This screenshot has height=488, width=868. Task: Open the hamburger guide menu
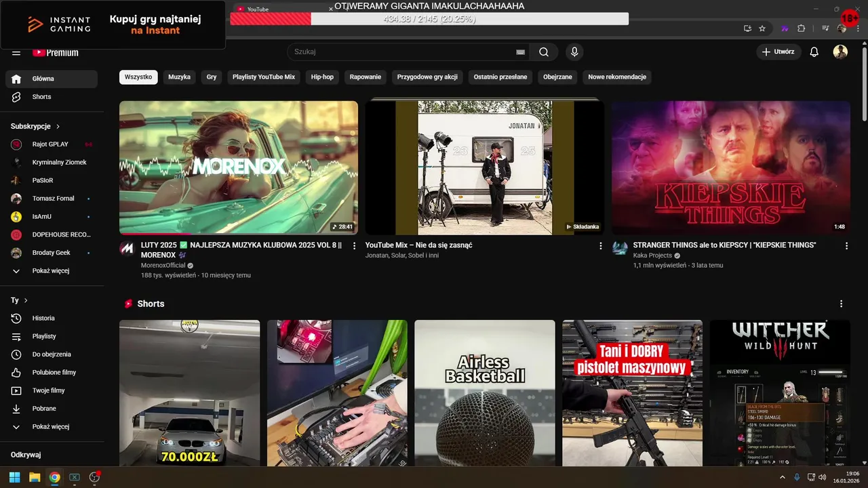[16, 52]
